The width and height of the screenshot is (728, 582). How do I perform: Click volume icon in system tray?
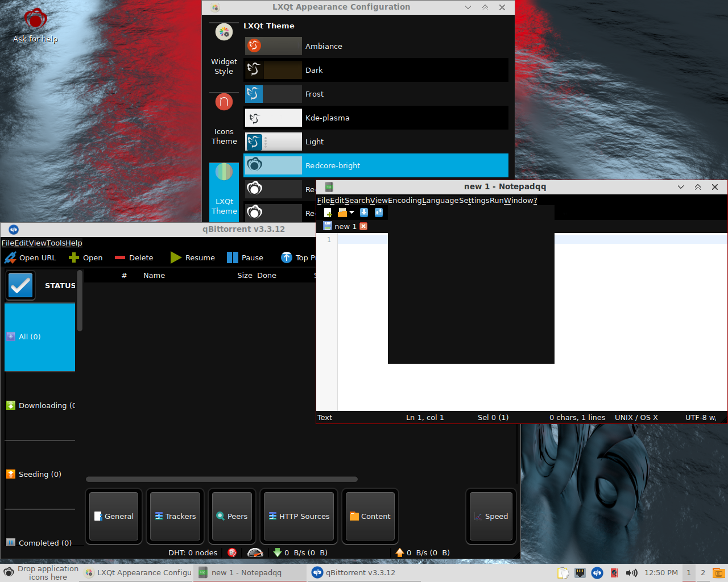[x=631, y=573]
